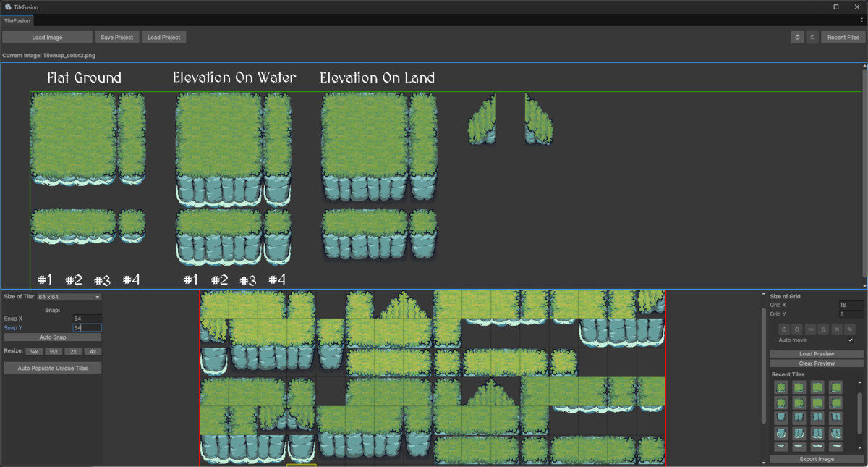The image size is (868, 467).
Task: Select the delete tile X icon
Action: (x=837, y=329)
